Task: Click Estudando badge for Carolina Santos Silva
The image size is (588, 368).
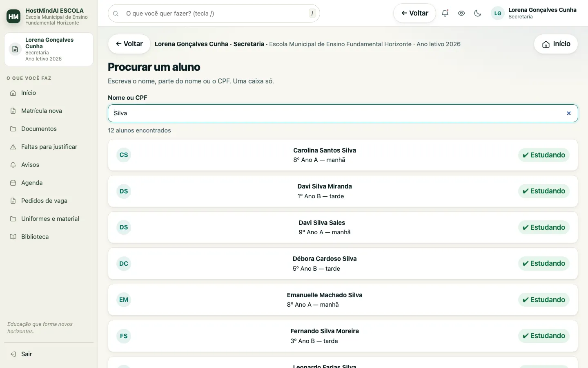Action: (544, 155)
